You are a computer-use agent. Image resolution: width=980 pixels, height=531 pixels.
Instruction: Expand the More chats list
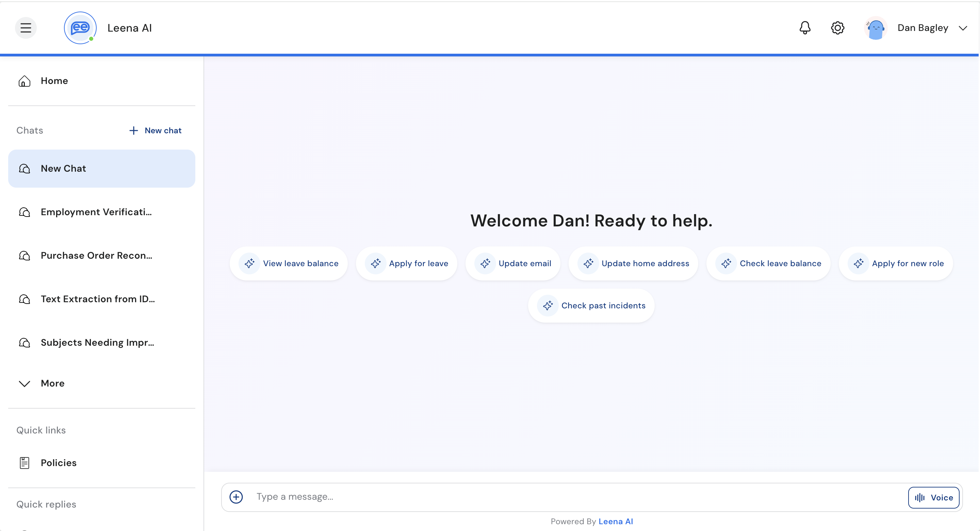(52, 383)
